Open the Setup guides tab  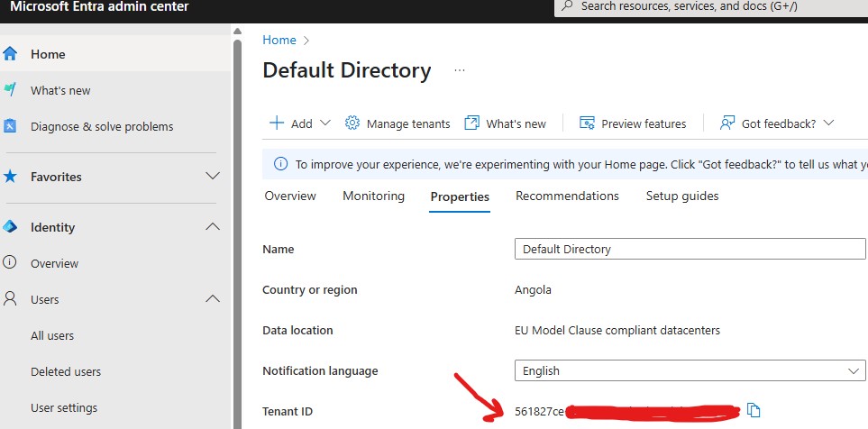point(682,196)
